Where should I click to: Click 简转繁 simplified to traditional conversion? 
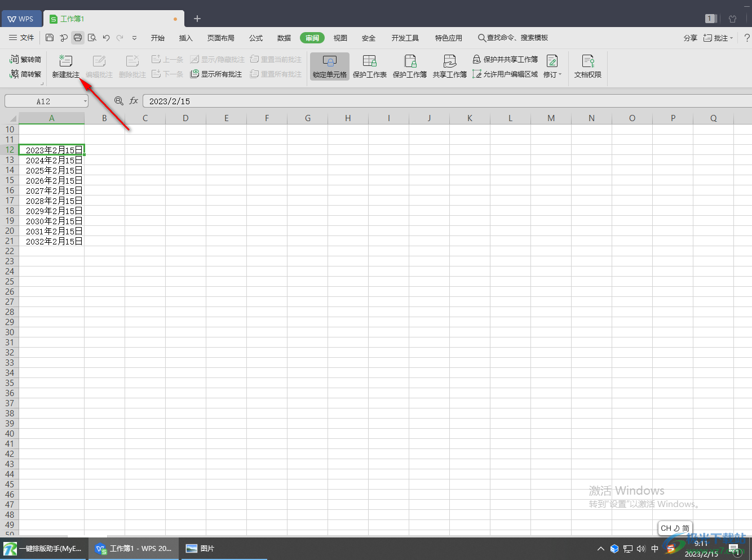(x=25, y=74)
